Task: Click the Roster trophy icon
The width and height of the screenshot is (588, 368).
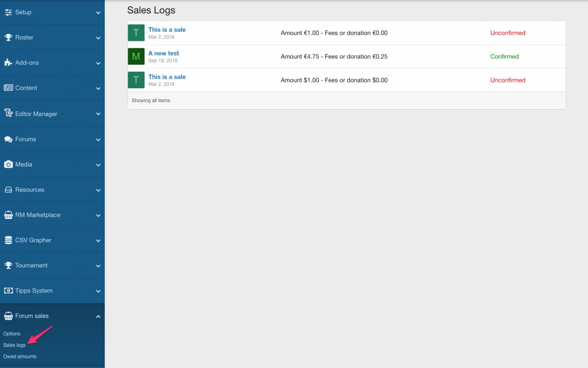Action: [8, 37]
